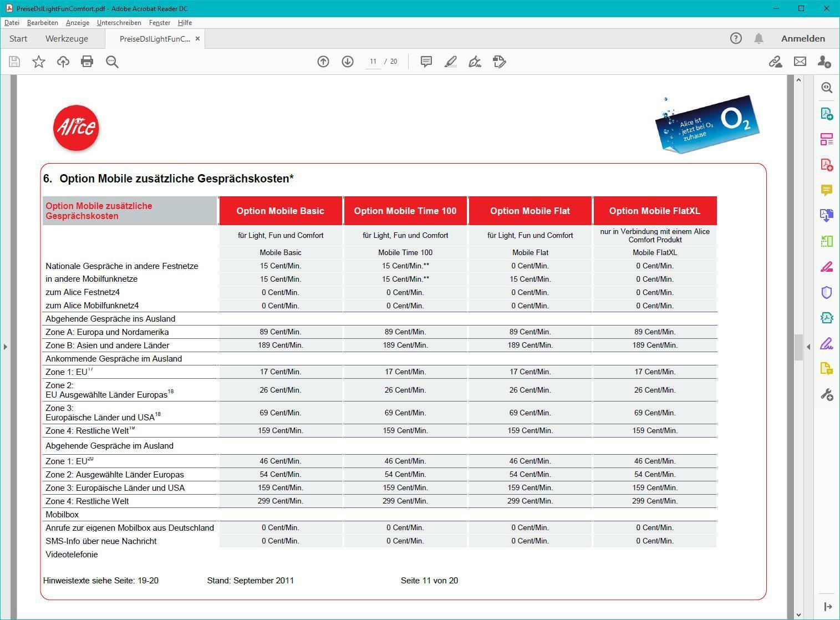
Task: Click the Option Mobile Time 100 header
Action: [405, 211]
